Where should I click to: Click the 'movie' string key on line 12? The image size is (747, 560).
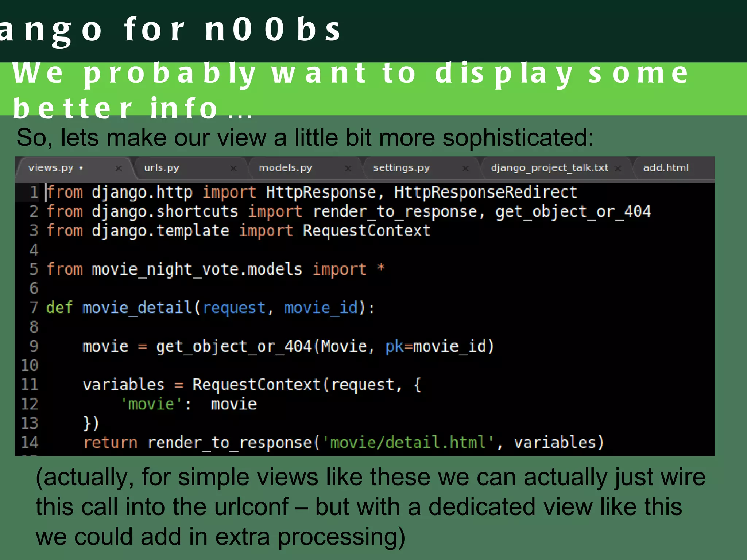151,404
